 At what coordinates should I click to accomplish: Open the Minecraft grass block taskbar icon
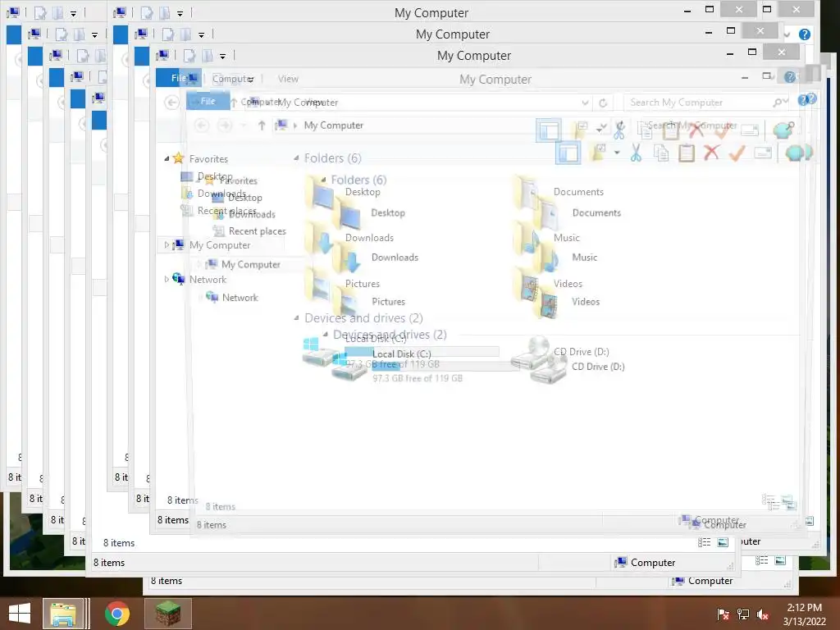pyautogui.click(x=167, y=614)
